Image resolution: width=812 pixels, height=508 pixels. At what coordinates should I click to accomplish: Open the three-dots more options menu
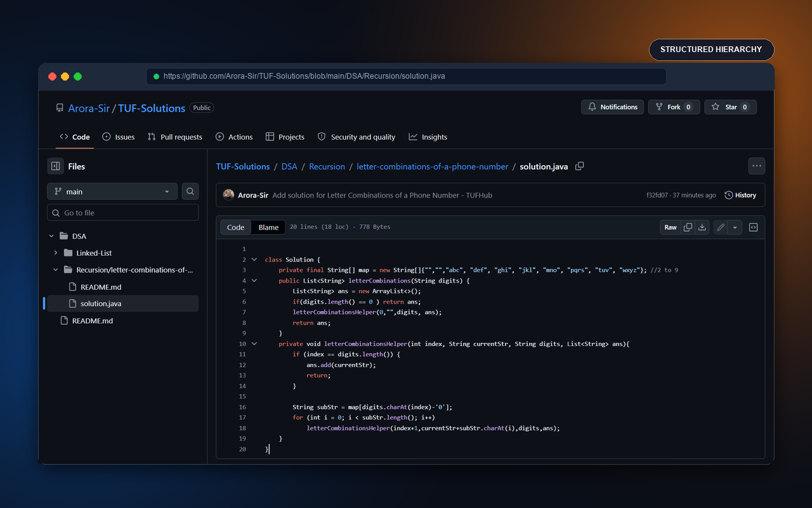pyautogui.click(x=757, y=166)
